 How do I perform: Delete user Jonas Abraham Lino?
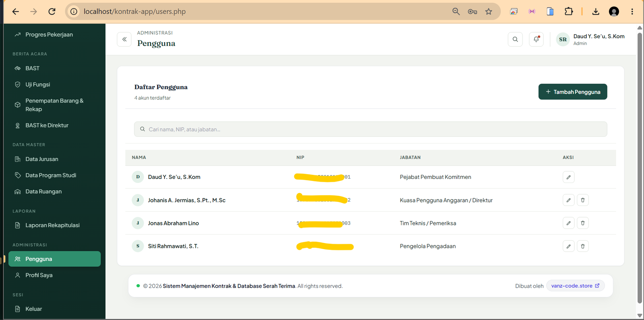(x=582, y=223)
